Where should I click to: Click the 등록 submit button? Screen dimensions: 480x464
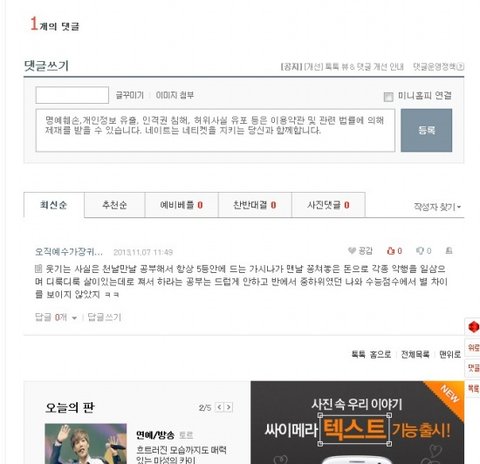coord(426,130)
